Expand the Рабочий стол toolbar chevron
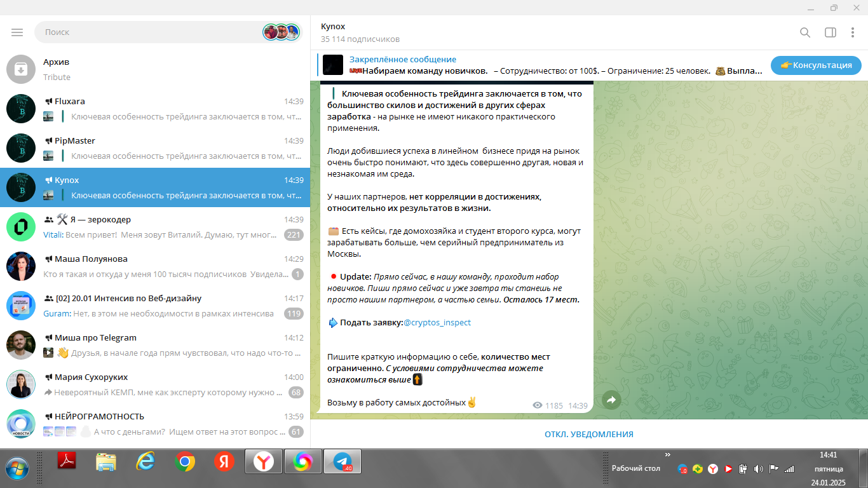This screenshot has width=868, height=488. 668,455
